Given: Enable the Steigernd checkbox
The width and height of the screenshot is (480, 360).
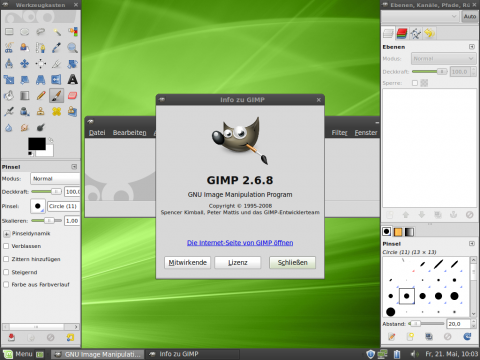Looking at the screenshot, I should pyautogui.click(x=6, y=272).
